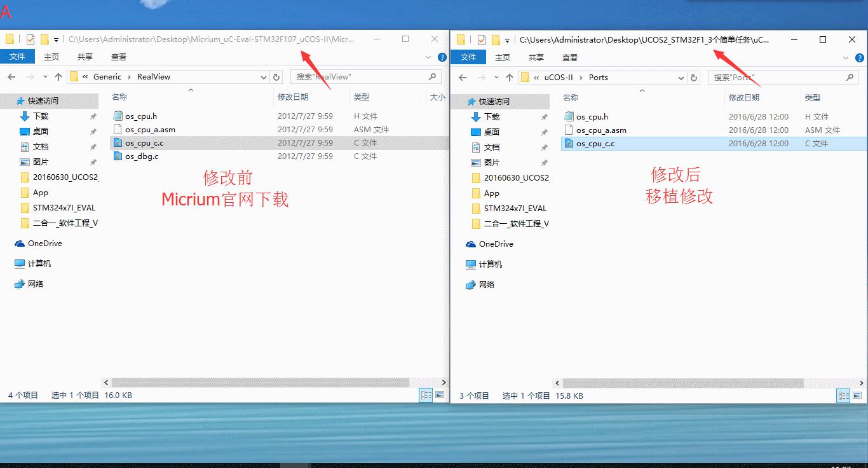
Task: Open address bar history dropdown in left window
Action: [264, 77]
